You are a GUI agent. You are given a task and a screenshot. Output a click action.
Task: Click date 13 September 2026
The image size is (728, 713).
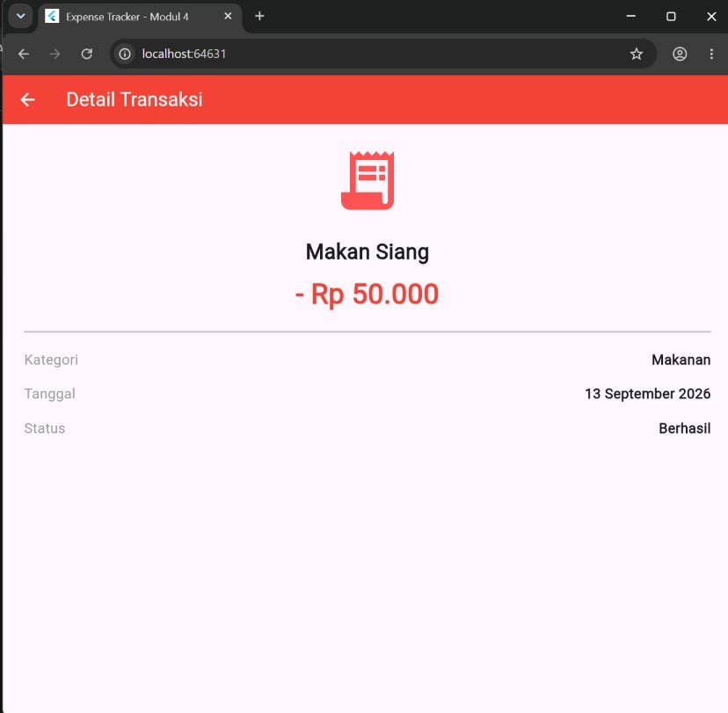point(647,394)
